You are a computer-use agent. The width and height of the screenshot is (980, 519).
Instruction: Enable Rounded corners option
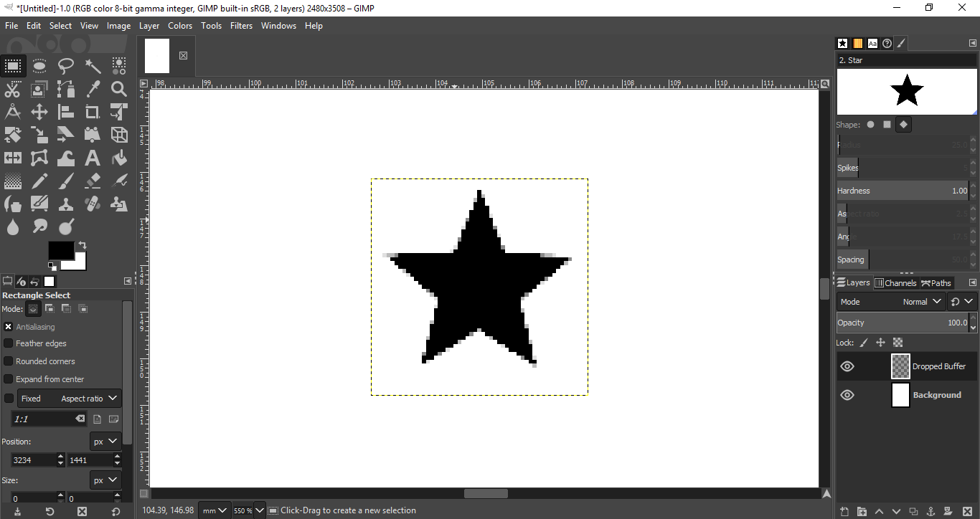coord(9,361)
